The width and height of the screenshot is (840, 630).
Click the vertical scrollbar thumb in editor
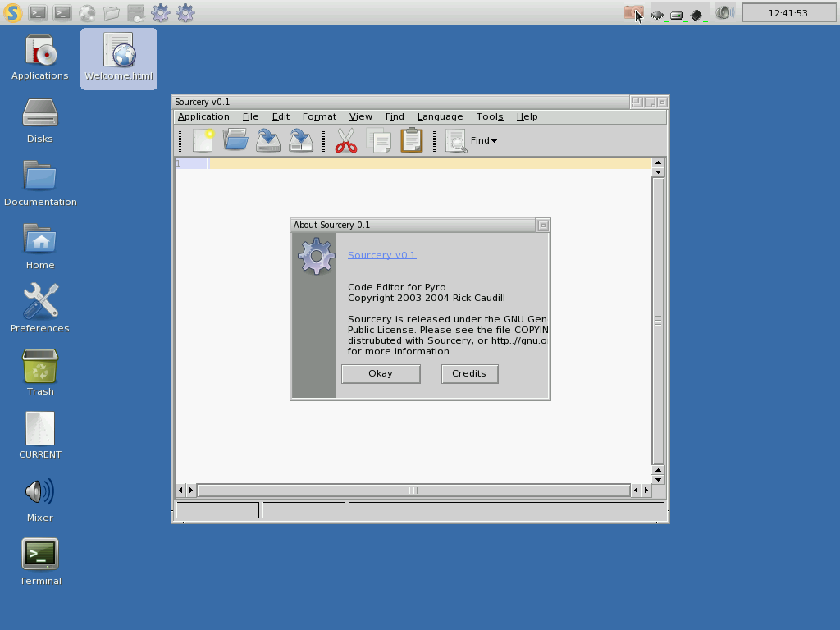pos(658,321)
